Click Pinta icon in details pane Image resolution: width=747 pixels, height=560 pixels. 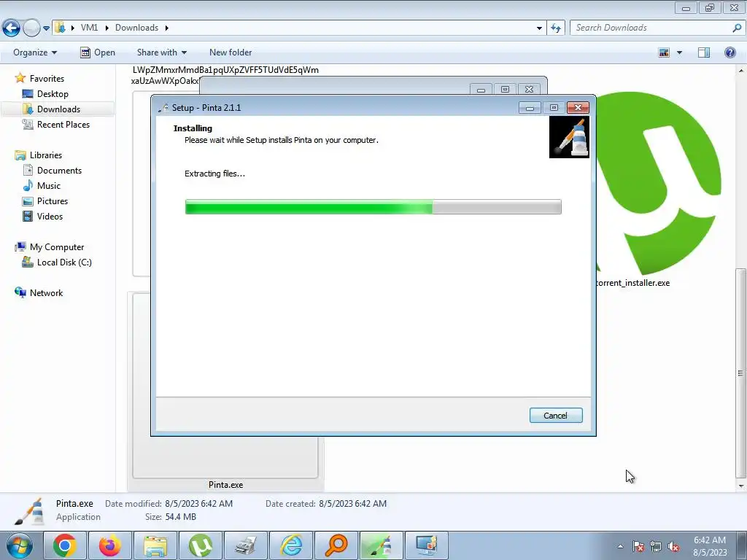click(30, 511)
